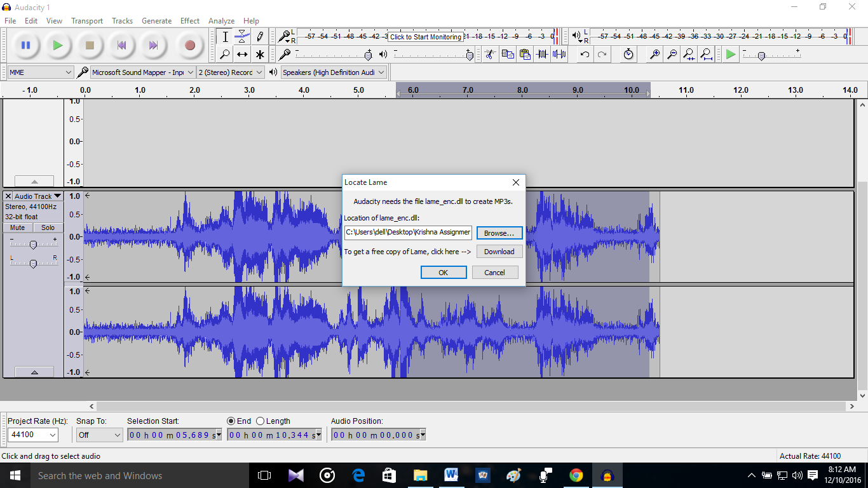Open the Audio Track name dropdown menu
This screenshot has width=868, height=488.
coord(38,196)
